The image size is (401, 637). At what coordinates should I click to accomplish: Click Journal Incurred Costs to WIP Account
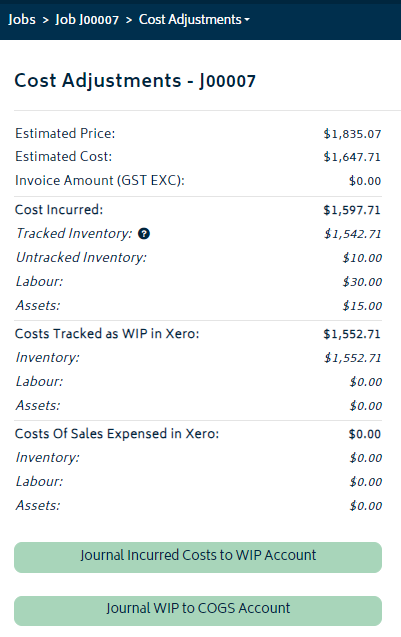198,557
